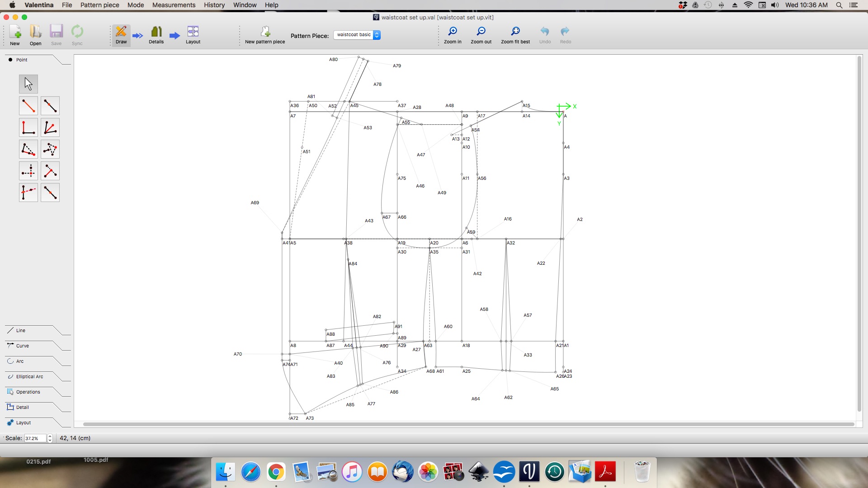Select the point along perpendicular tool
Image resolution: width=868 pixels, height=488 pixels.
pyautogui.click(x=28, y=127)
